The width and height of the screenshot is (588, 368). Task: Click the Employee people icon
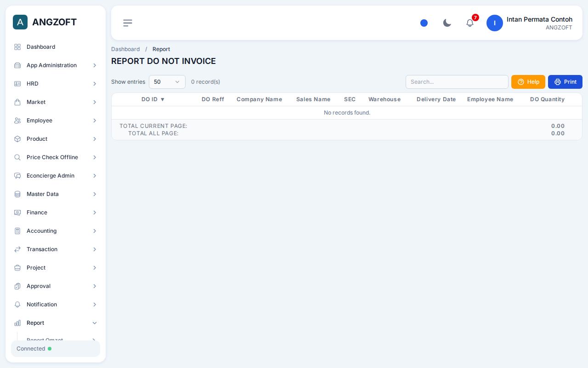tap(17, 121)
